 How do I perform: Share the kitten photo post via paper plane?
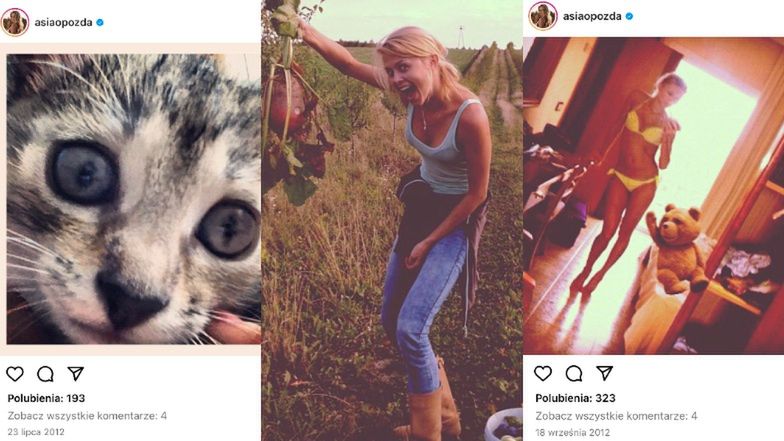pos(75,374)
